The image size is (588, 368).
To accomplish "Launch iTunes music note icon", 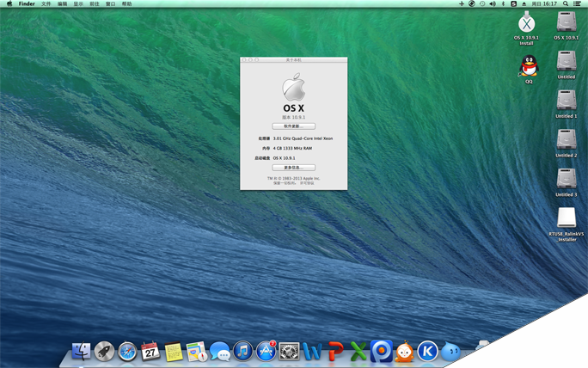I will tap(243, 352).
